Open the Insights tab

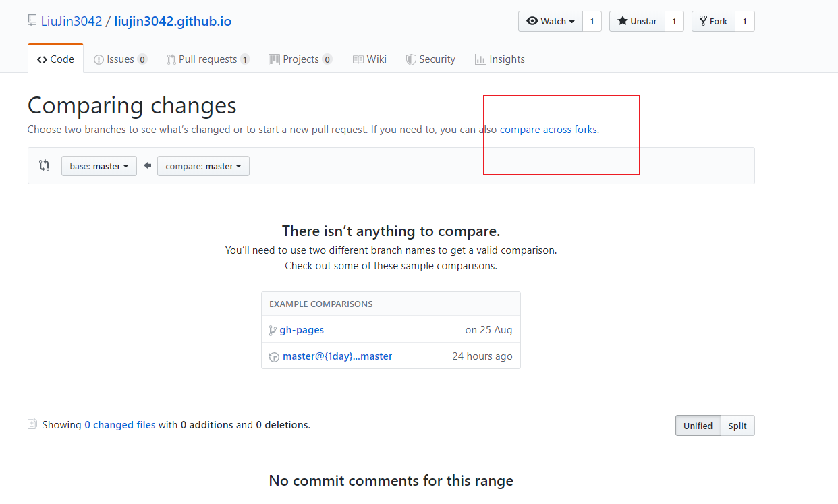(x=500, y=59)
